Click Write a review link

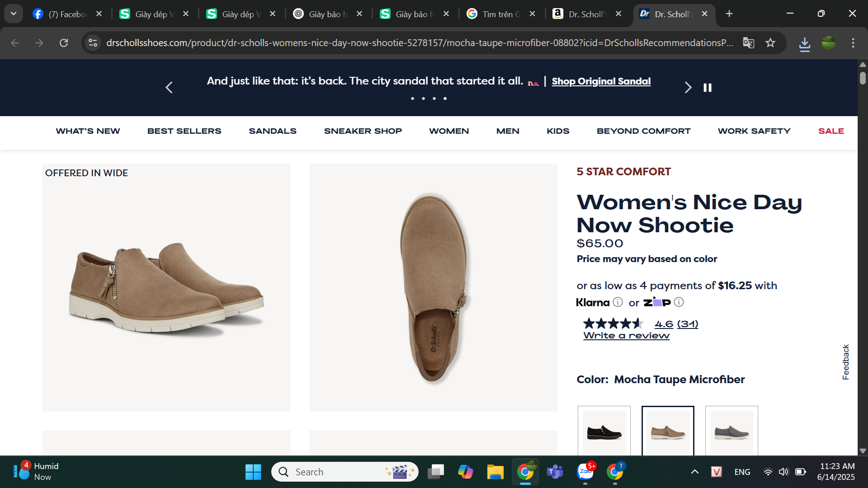click(x=626, y=336)
